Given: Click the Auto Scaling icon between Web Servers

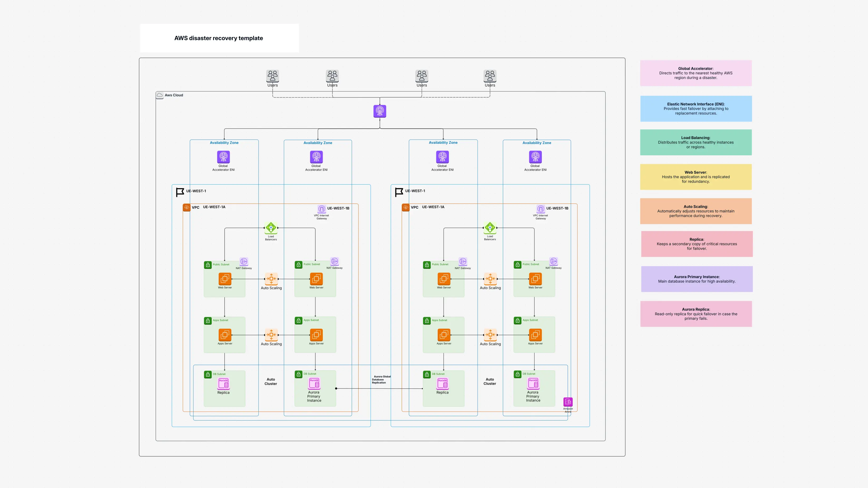Looking at the screenshot, I should point(272,279).
